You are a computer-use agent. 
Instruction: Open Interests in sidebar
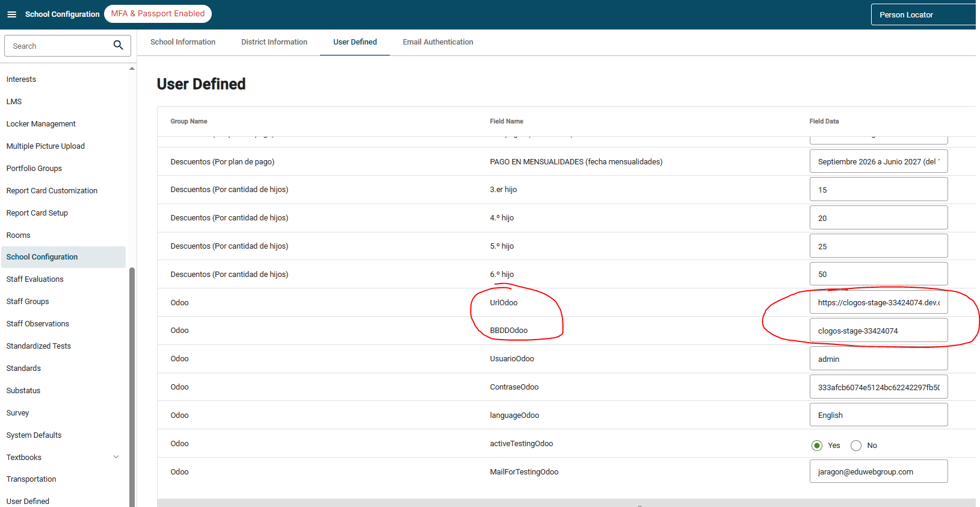click(21, 79)
